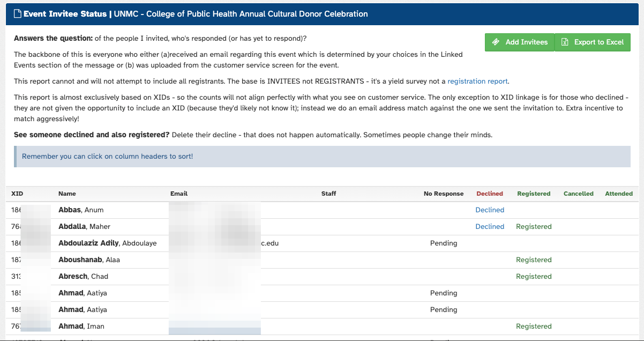
Task: Open the Declined link for Abbas, Anum
Action: click(490, 210)
